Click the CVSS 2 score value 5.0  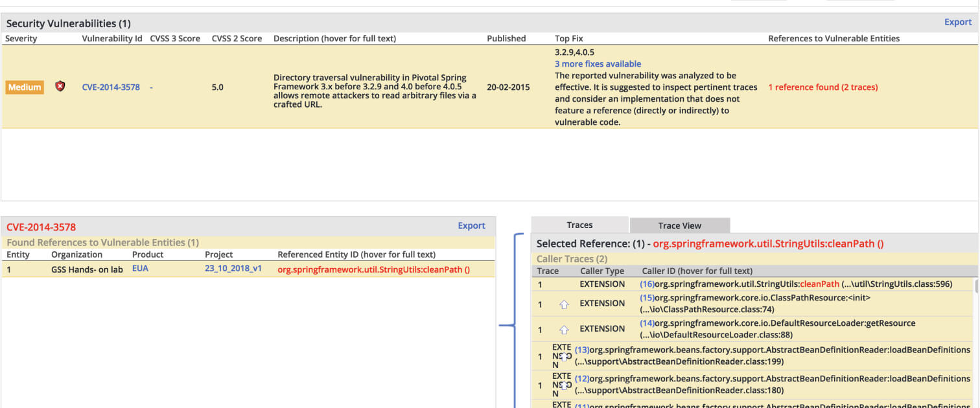[218, 87]
